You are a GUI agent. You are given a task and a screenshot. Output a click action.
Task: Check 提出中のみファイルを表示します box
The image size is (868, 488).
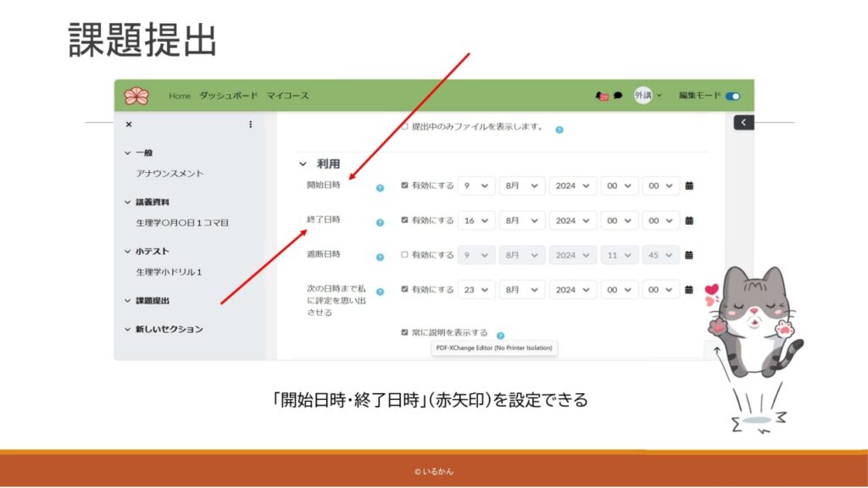[404, 127]
